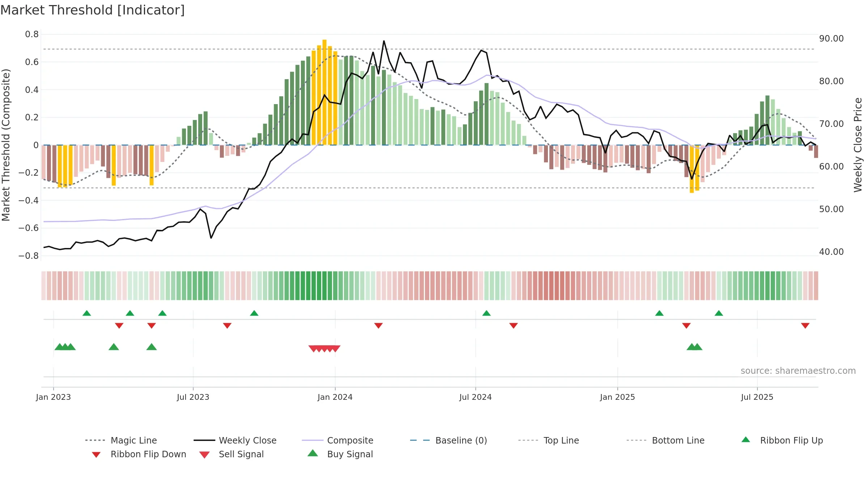868x488 pixels.
Task: Click the earliest Buy Signal marker in January 2023
Action: pos(59,347)
